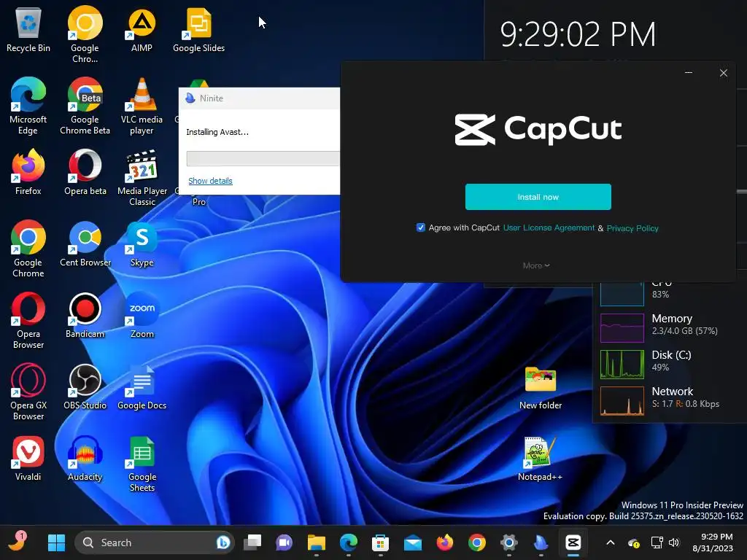Viewport: 747px width, 560px height.
Task: Click the Memory usage graph thumbnail
Action: (622, 327)
